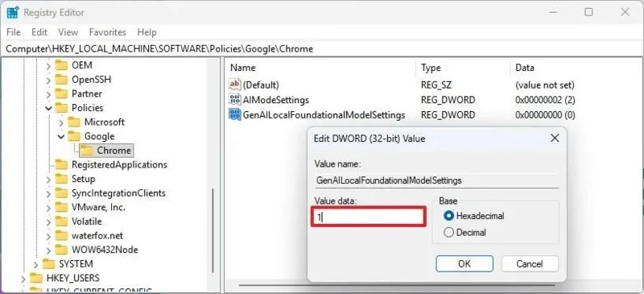
Task: Expand the OpenSSH key
Action: pos(48,80)
